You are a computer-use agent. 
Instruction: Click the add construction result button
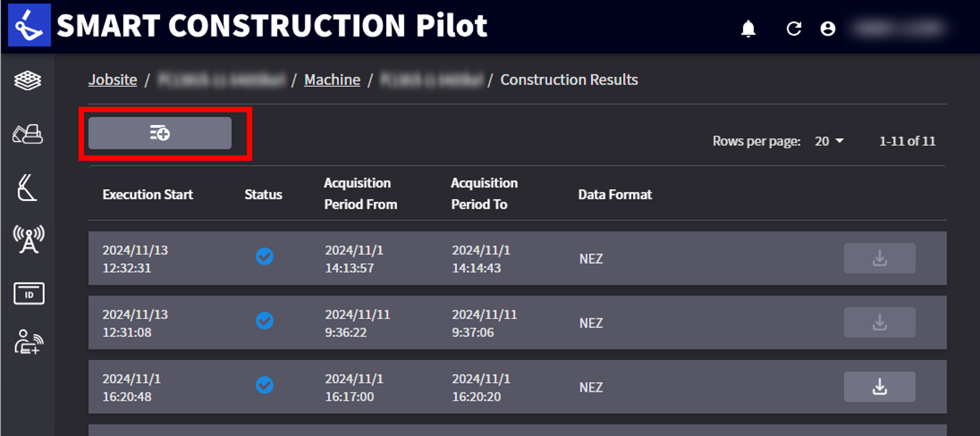click(160, 133)
